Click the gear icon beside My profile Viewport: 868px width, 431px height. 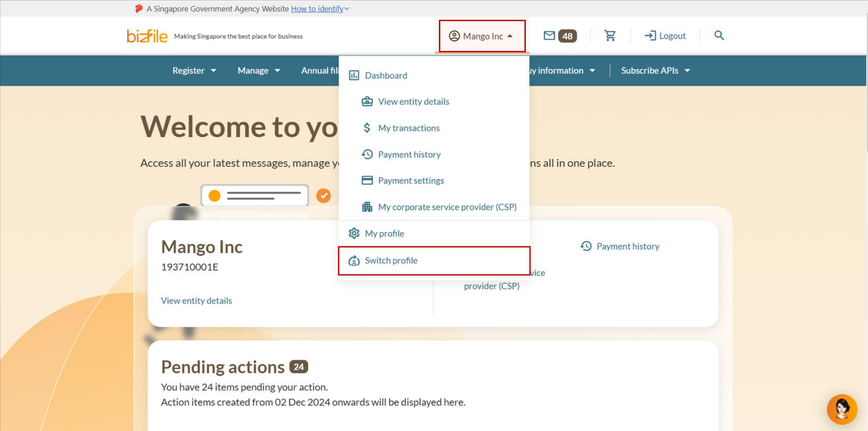[x=354, y=233]
